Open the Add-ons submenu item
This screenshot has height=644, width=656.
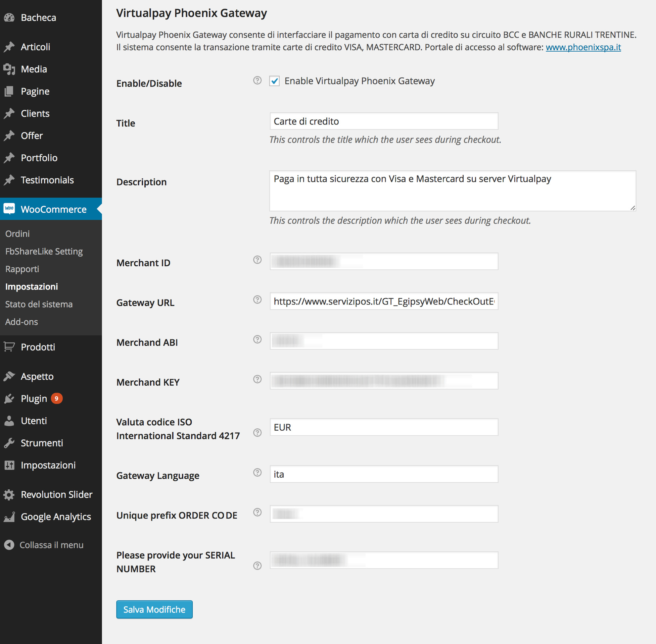click(x=22, y=322)
